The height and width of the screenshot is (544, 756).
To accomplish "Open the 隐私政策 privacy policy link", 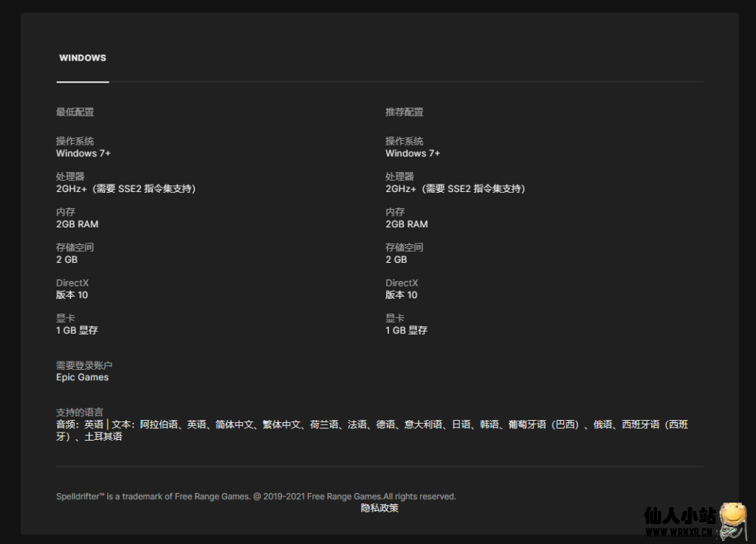I will (379, 508).
